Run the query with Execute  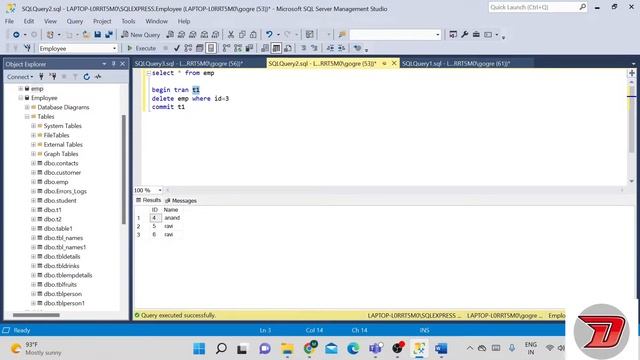point(141,48)
